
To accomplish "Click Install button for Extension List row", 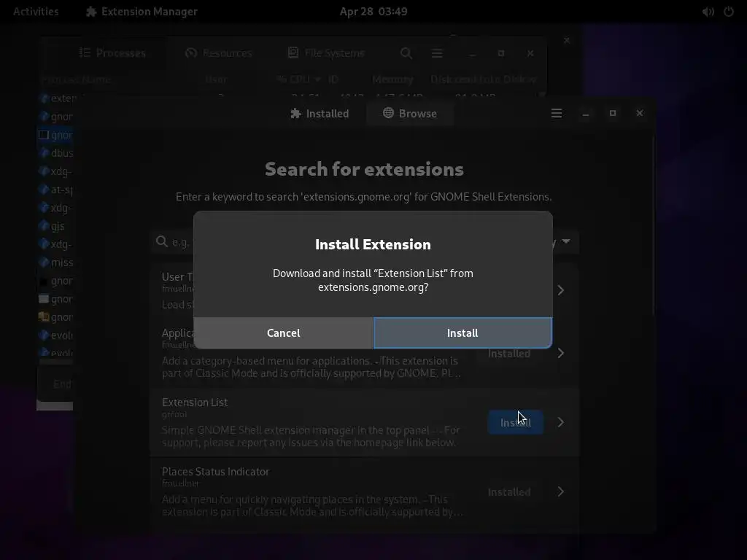I will (516, 422).
